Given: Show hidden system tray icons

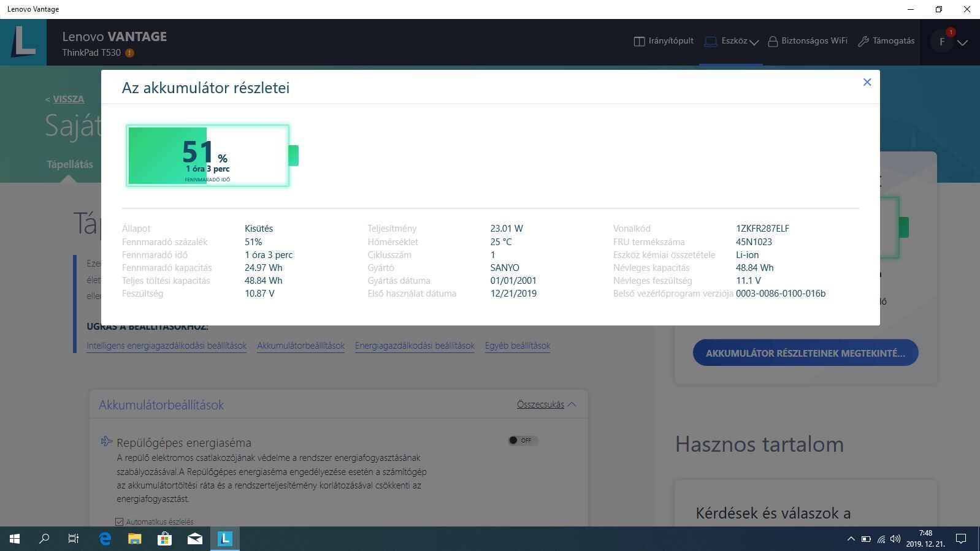Looking at the screenshot, I should tap(851, 539).
